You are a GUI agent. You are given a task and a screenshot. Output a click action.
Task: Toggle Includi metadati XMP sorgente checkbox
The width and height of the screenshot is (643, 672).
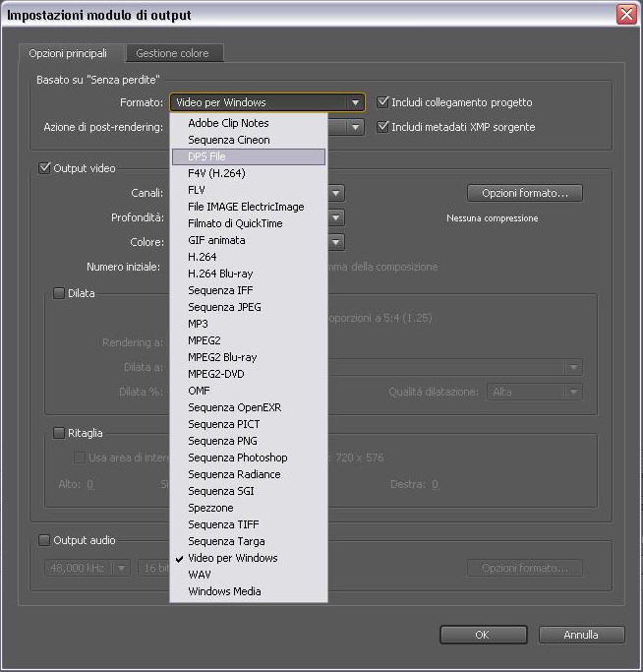click(x=382, y=127)
